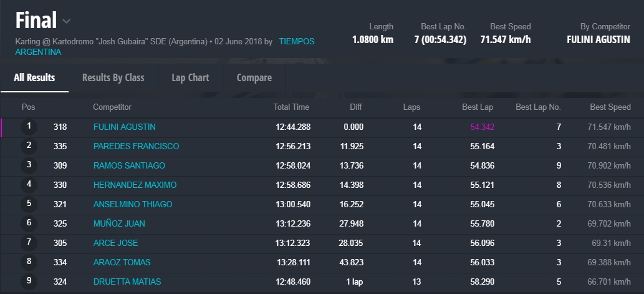Screen dimensions: 644x294
Task: Open the Compare tab
Action: (x=254, y=78)
